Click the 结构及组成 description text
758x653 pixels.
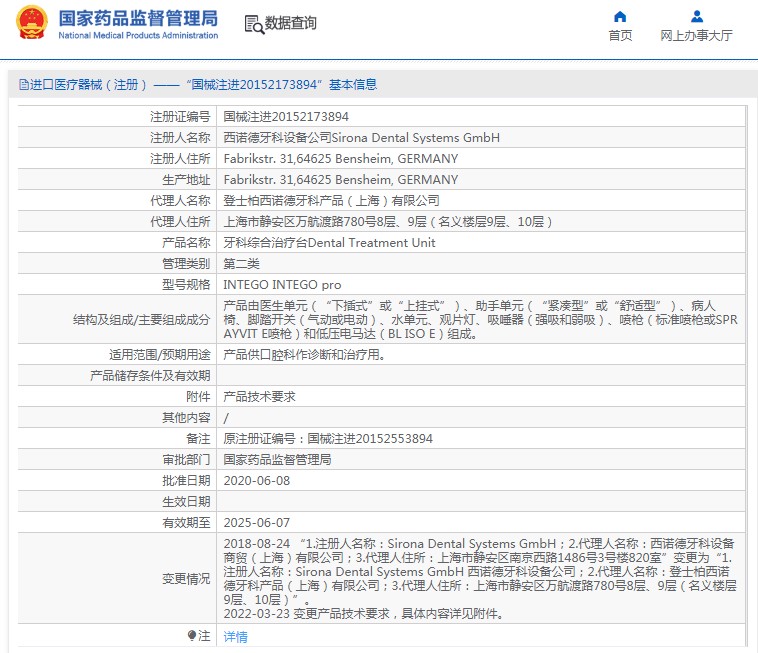tap(481, 319)
